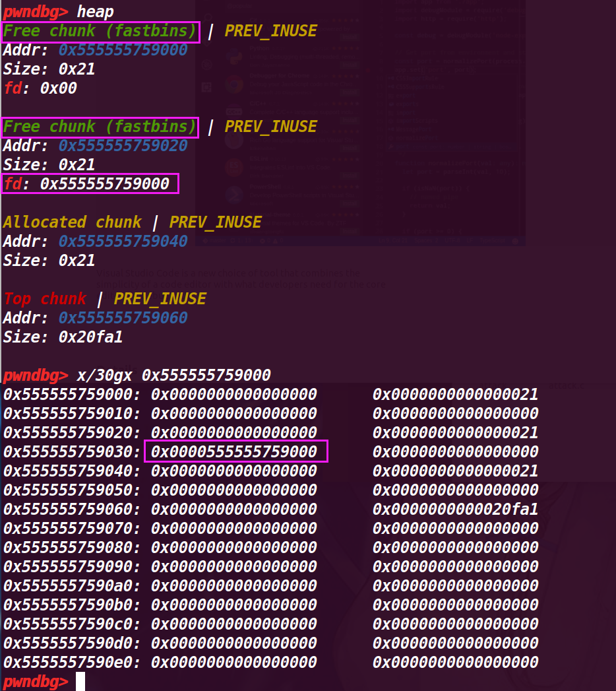Click the allocated chunk address 0x555555759040
616x691 pixels.
click(x=123, y=242)
